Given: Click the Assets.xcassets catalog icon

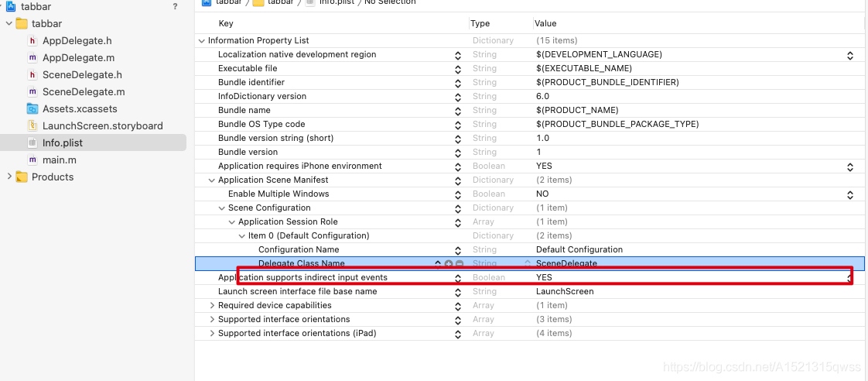Looking at the screenshot, I should [32, 108].
